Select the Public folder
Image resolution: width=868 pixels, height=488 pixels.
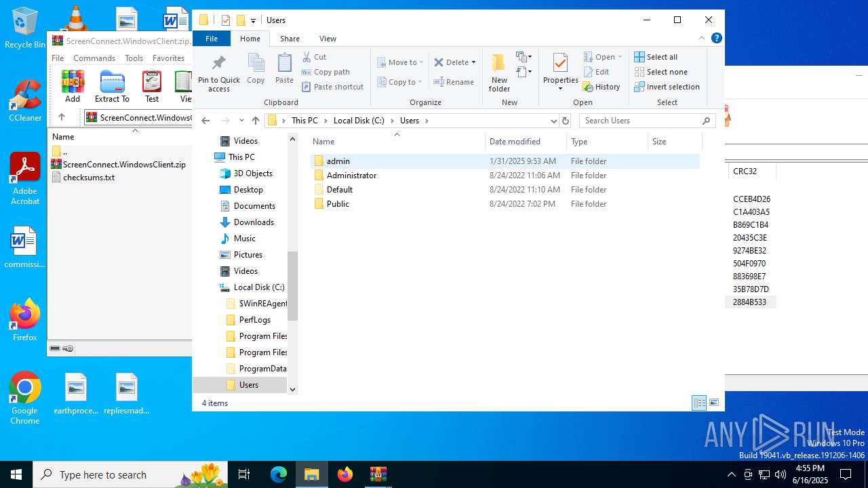pos(505,204)
